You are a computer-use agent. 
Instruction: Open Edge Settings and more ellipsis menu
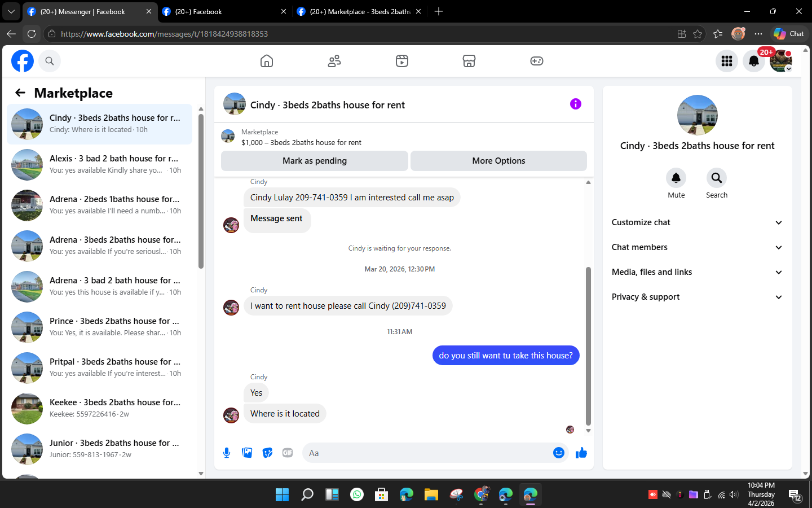click(x=758, y=34)
